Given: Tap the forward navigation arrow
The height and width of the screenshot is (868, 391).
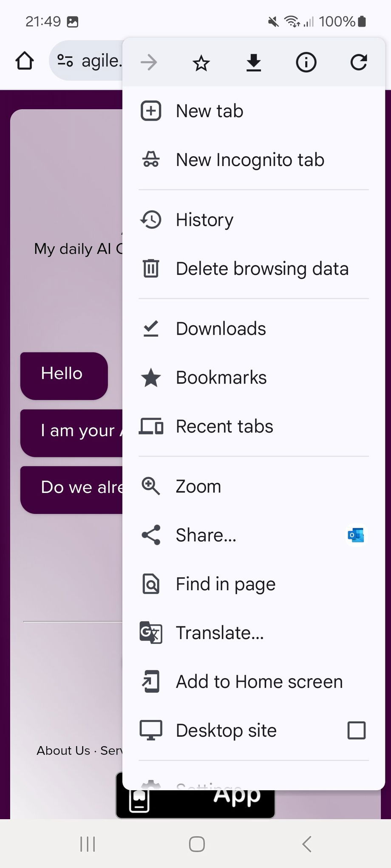Looking at the screenshot, I should click(x=149, y=63).
